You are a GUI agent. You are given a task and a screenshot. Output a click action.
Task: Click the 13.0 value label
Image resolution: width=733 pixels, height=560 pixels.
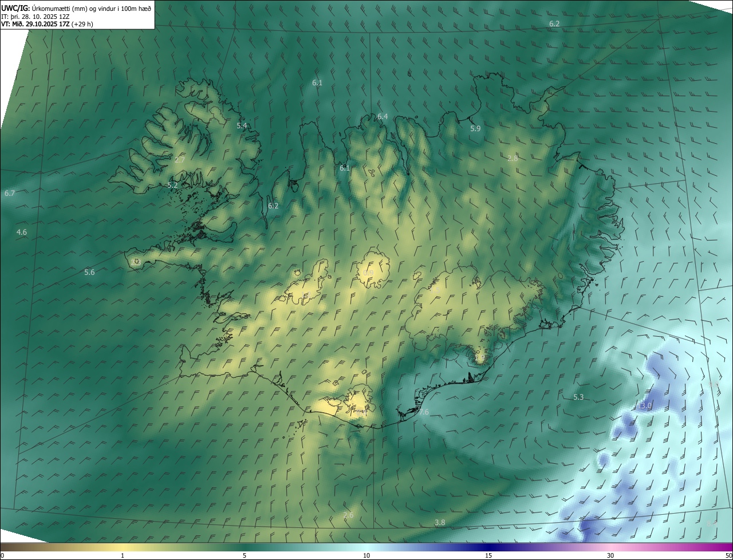(x=645, y=406)
